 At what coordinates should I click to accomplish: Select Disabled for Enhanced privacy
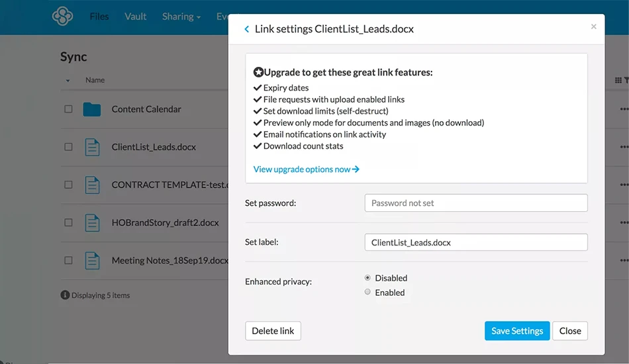(367, 277)
